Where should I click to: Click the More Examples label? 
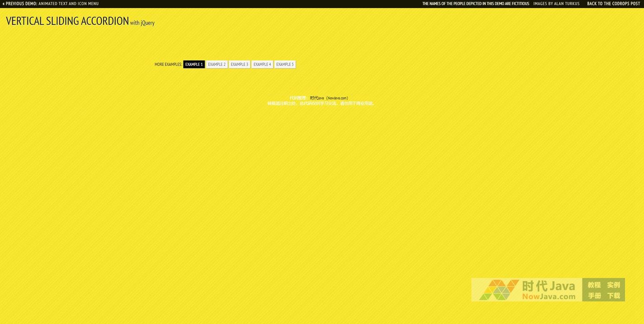click(168, 65)
